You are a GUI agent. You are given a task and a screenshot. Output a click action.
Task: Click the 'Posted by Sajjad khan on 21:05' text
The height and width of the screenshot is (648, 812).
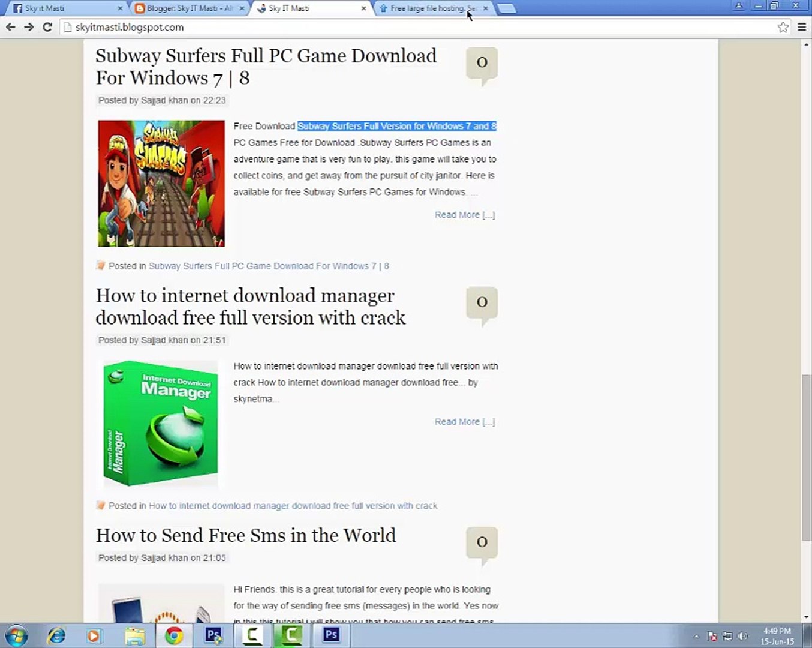tap(162, 558)
